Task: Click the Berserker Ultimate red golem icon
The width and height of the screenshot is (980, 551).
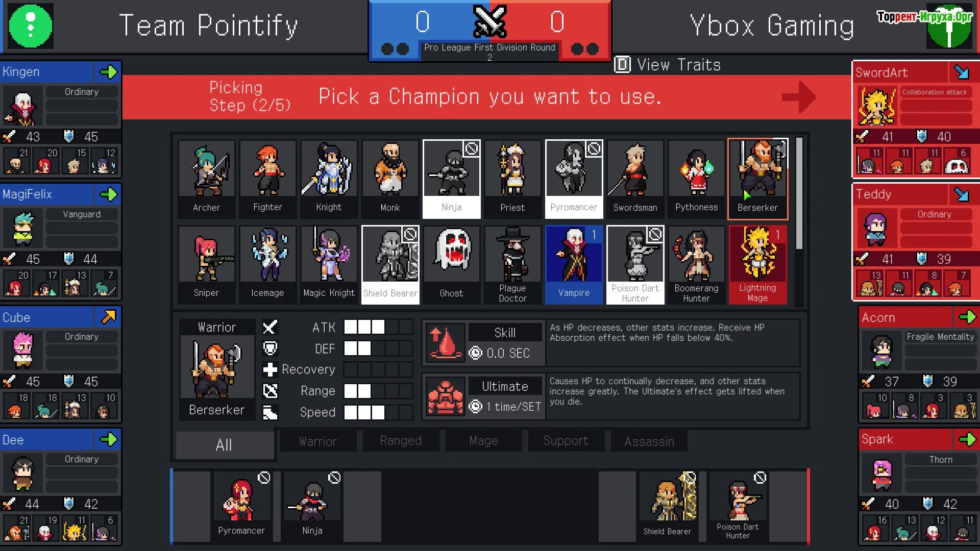Action: [x=445, y=396]
